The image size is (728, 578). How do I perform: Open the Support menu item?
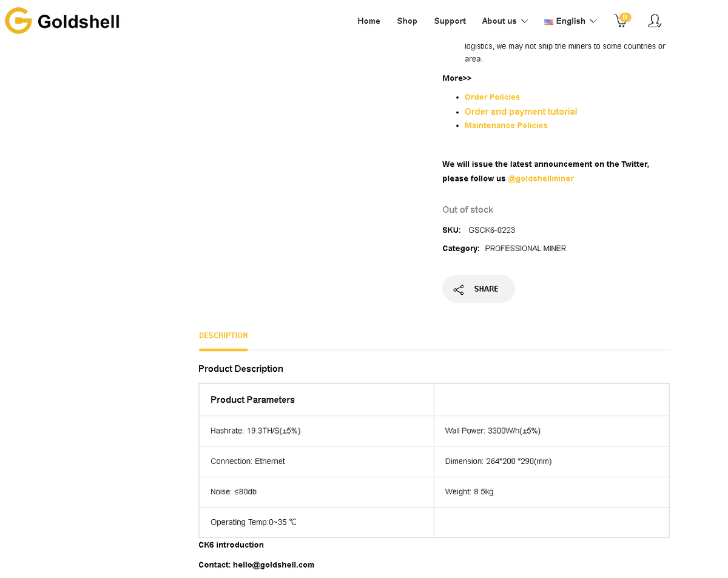click(450, 21)
